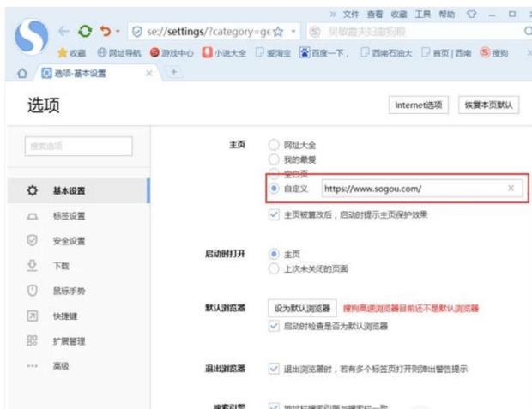Screen dimensions: 532x409
Task: Select the 网址大全 homepage radio option
Action: click(x=275, y=146)
